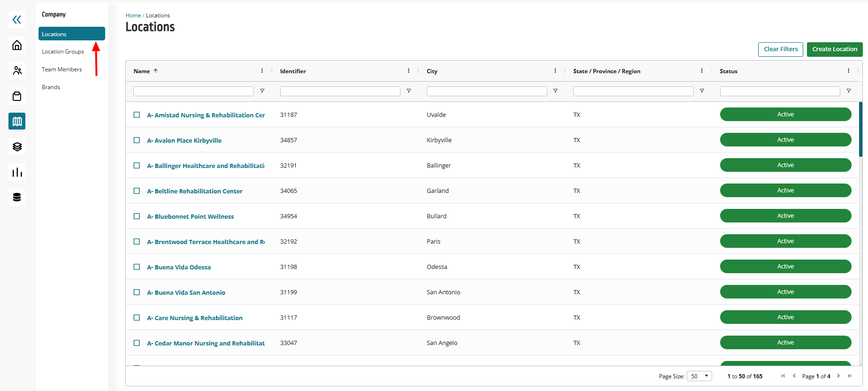This screenshot has height=391, width=868.
Task: Select the Company map sidebar icon
Action: pyautogui.click(x=17, y=121)
